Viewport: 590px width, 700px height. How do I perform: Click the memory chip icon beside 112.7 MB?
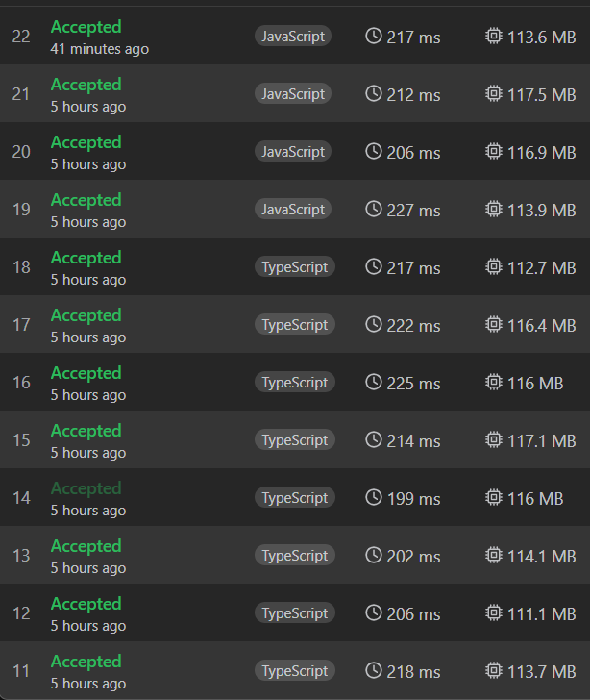[494, 267]
